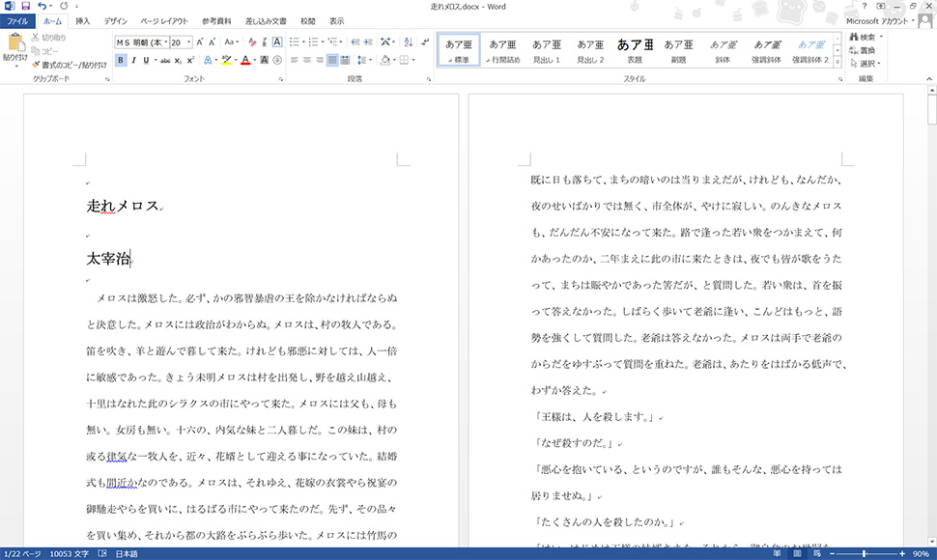Switch to the 校閲 (Review) tab
Image resolution: width=937 pixels, height=560 pixels.
click(308, 21)
